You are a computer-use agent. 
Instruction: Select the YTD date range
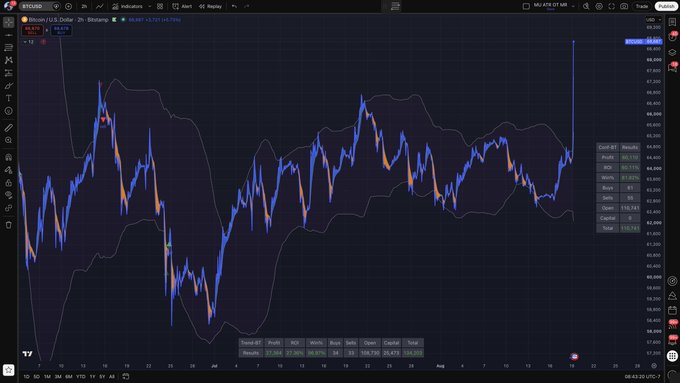point(81,376)
